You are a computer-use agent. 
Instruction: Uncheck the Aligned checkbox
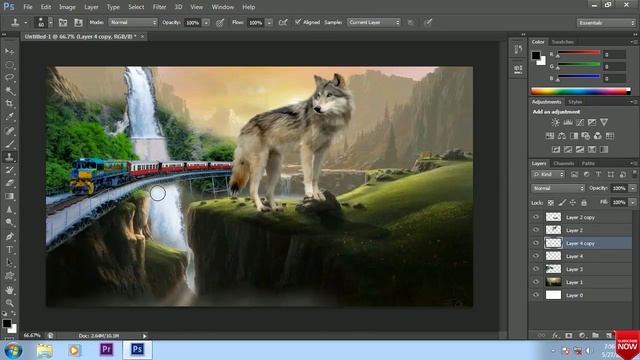(x=298, y=22)
